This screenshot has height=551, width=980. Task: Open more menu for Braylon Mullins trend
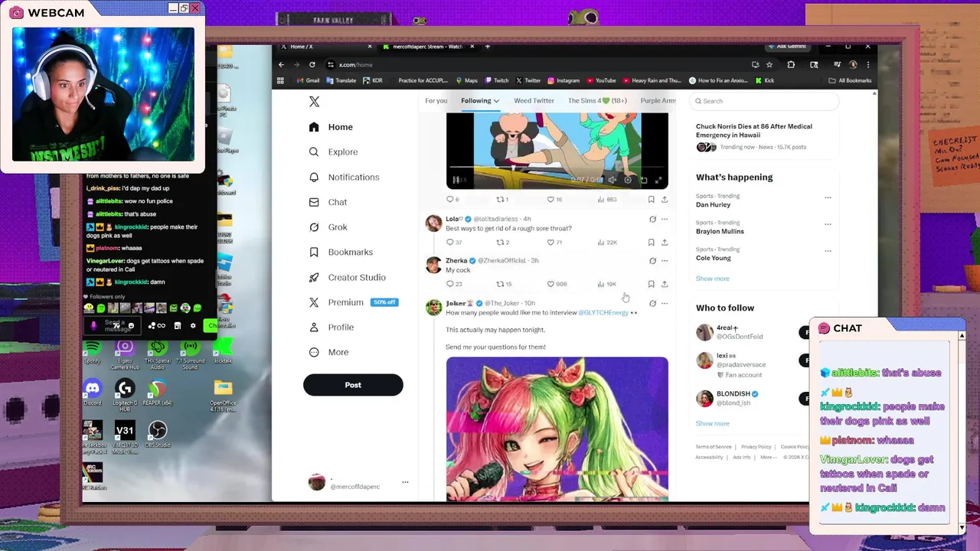pos(828,224)
